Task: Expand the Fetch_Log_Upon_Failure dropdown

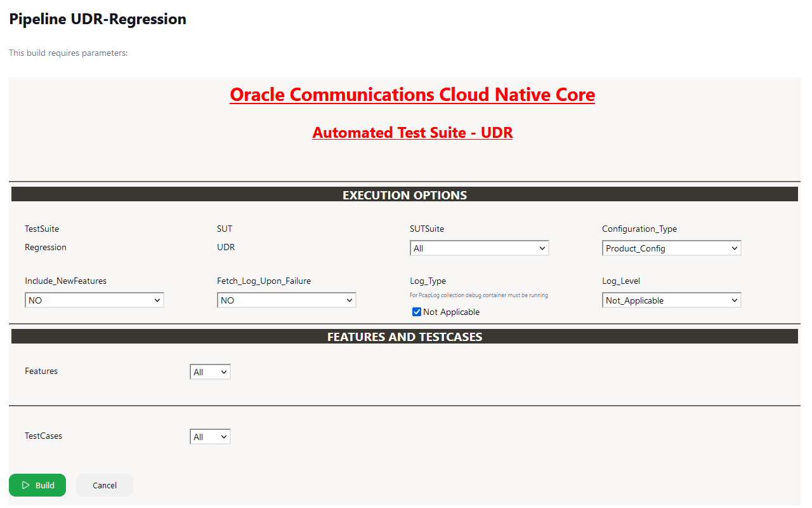Action: point(287,300)
